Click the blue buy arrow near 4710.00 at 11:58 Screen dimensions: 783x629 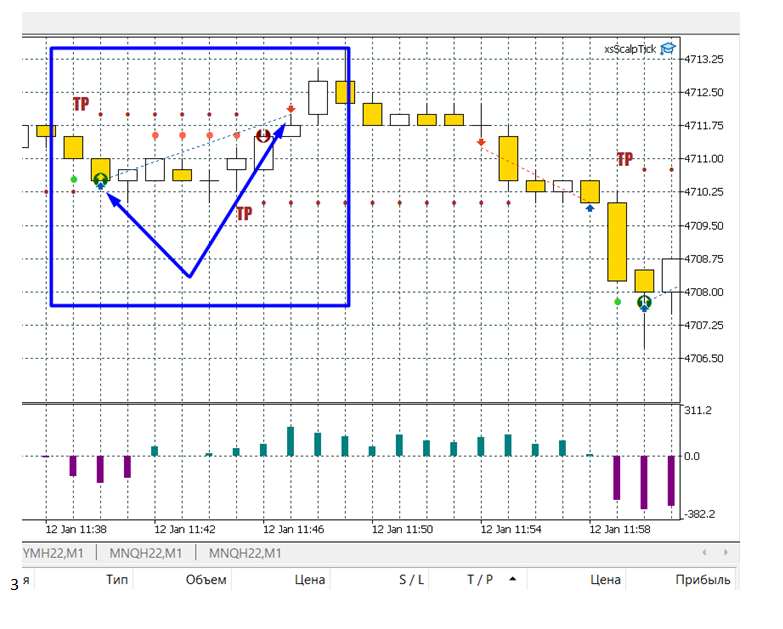tap(590, 207)
